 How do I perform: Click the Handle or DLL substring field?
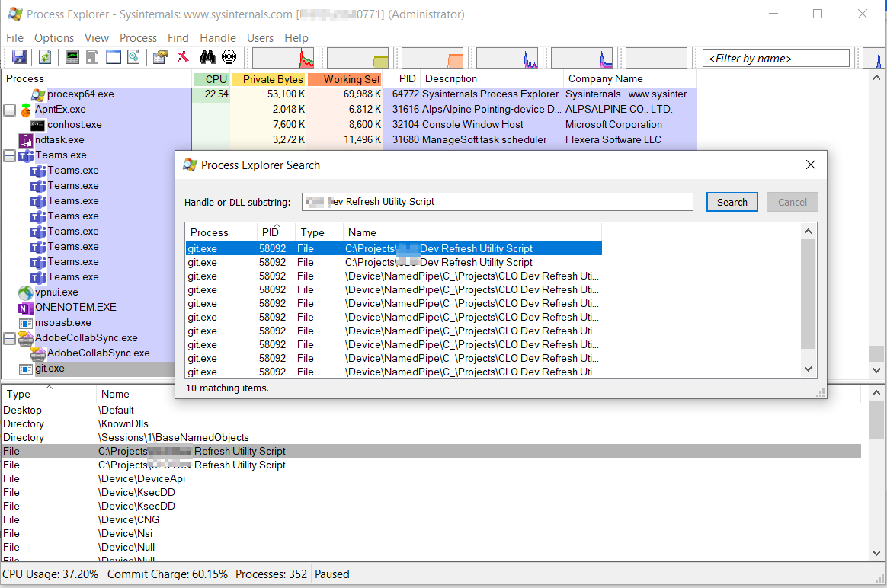(498, 202)
